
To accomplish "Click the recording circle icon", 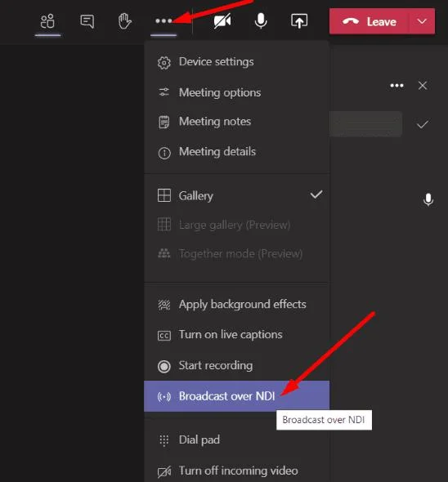I will (164, 367).
